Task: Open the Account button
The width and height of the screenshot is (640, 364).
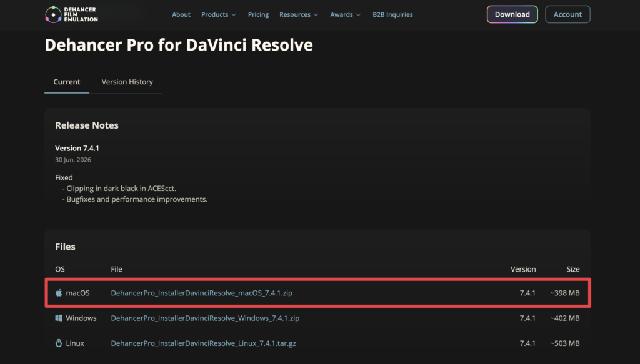Action: coord(567,14)
